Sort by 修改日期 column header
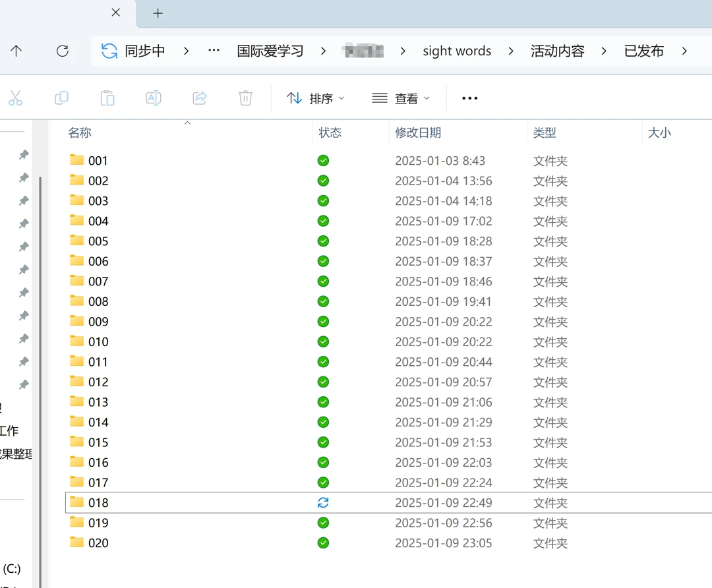This screenshot has width=712, height=588. pyautogui.click(x=418, y=132)
